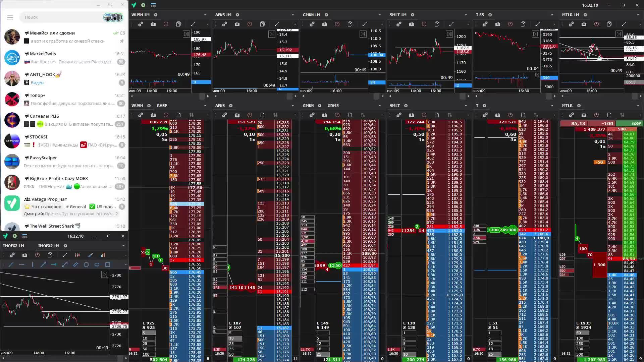Open settings gears in WUSH 1M chart toolbar
644x362 pixels.
click(x=141, y=24)
